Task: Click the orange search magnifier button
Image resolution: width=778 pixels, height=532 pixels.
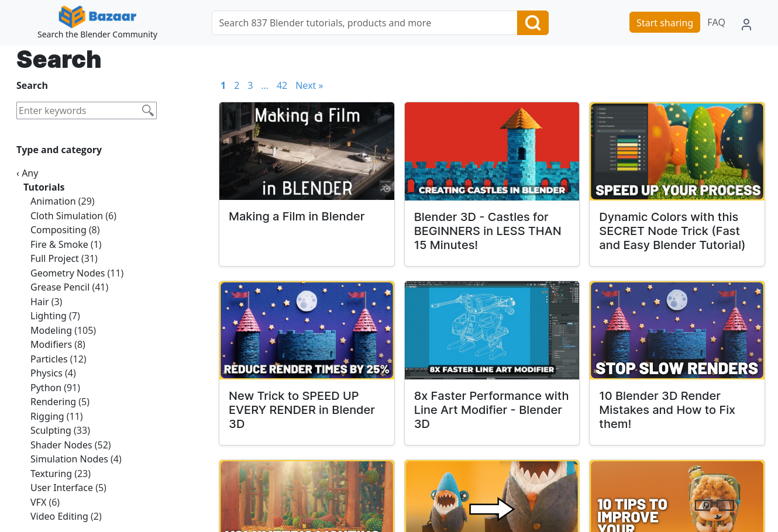Action: (x=532, y=23)
